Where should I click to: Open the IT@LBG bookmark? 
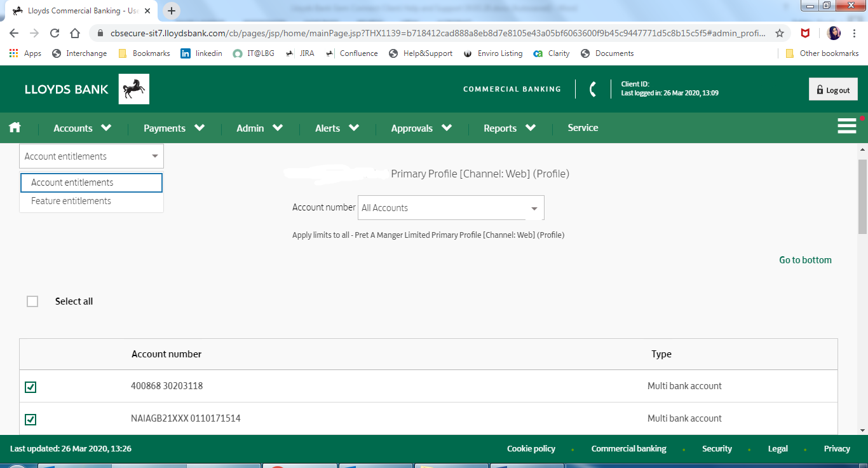(254, 53)
